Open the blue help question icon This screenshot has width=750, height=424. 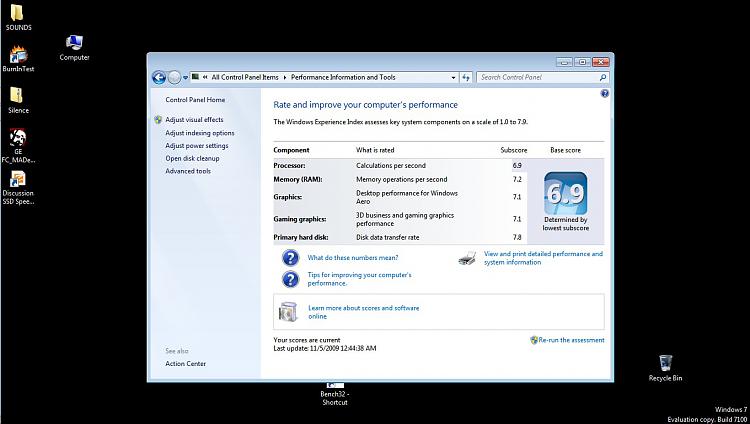pos(605,93)
